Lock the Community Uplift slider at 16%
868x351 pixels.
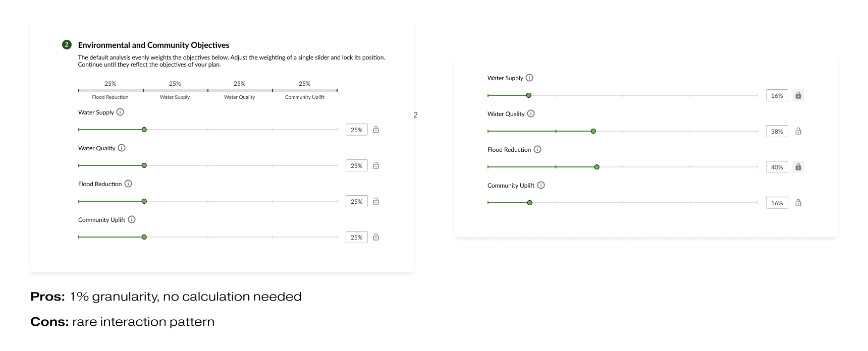point(798,203)
